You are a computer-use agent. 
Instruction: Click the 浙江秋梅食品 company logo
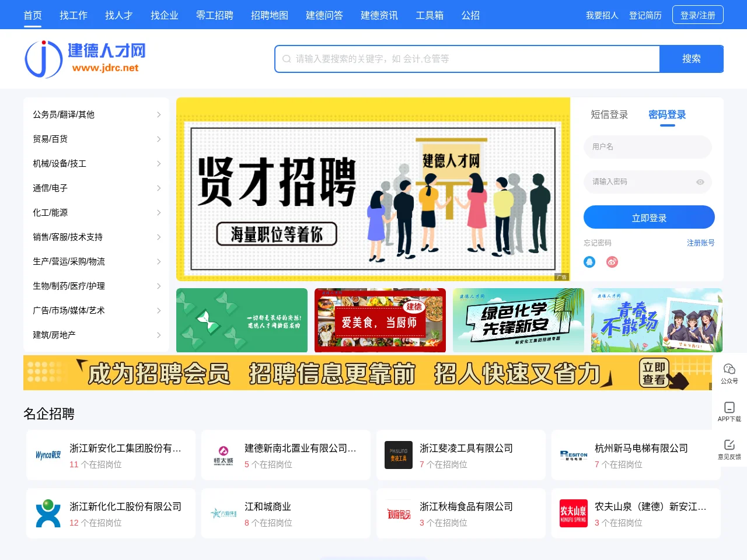pos(399,513)
